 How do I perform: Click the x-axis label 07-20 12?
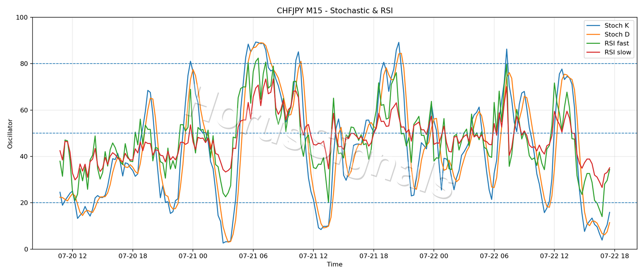pos(72,256)
